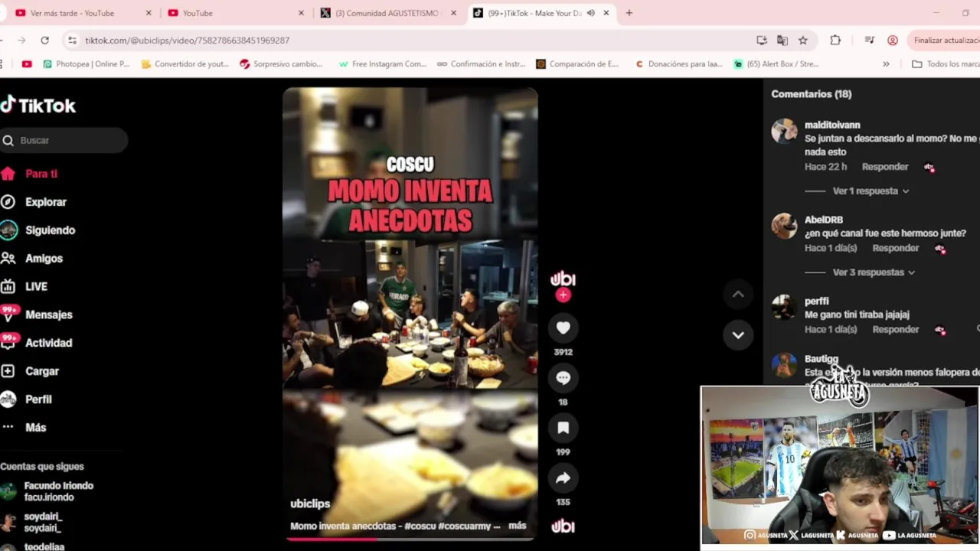Viewport: 980px width, 551px height.
Task: Like the video with the heart icon
Action: click(x=563, y=328)
